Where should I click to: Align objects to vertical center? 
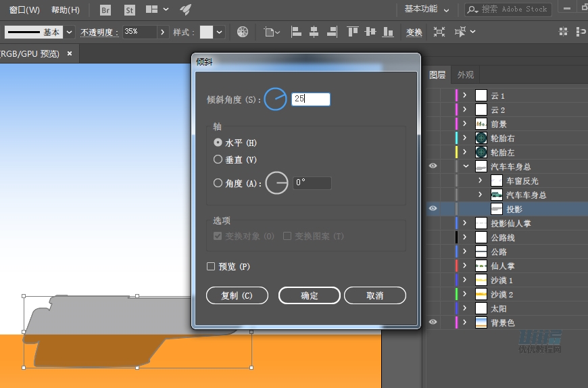click(x=370, y=32)
